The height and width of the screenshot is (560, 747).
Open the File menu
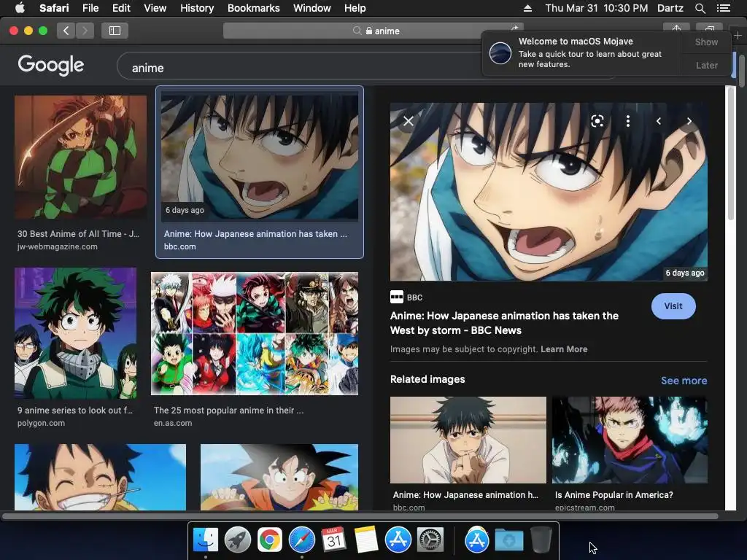pyautogui.click(x=90, y=8)
